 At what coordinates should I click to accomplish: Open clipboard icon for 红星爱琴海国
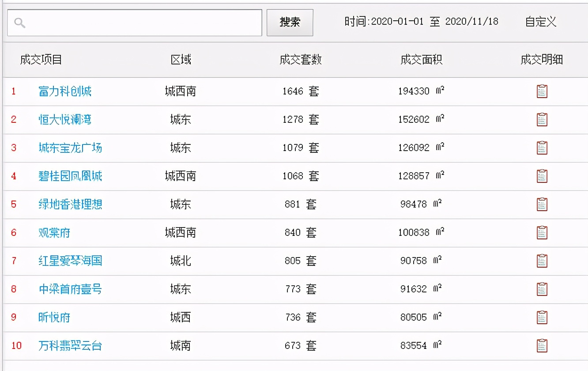pos(541,261)
